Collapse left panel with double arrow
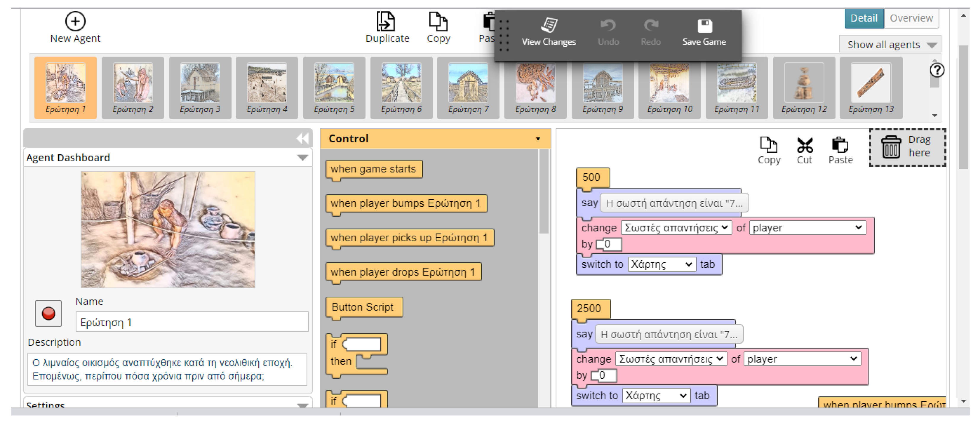Screen dimensions: 980x430 pos(302,138)
